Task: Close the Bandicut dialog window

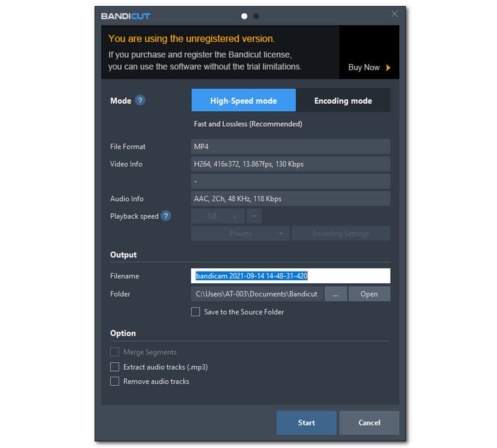Action: 394,14
